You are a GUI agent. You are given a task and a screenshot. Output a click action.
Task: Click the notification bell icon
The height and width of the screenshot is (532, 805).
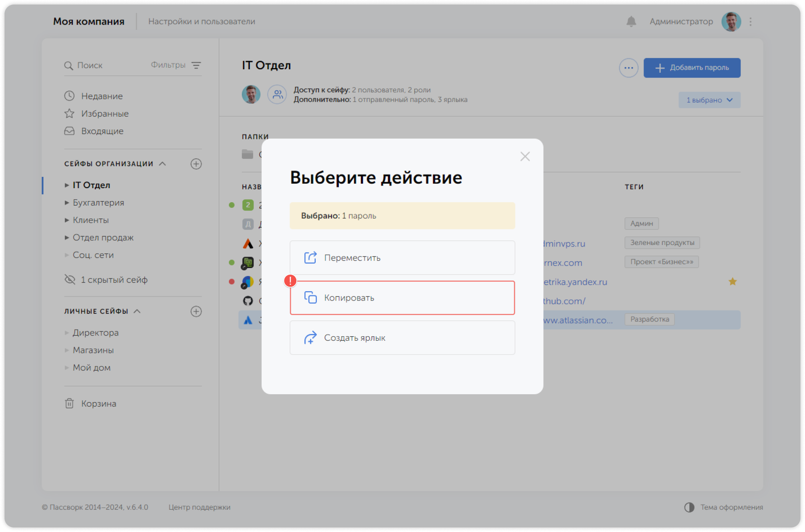(x=631, y=22)
